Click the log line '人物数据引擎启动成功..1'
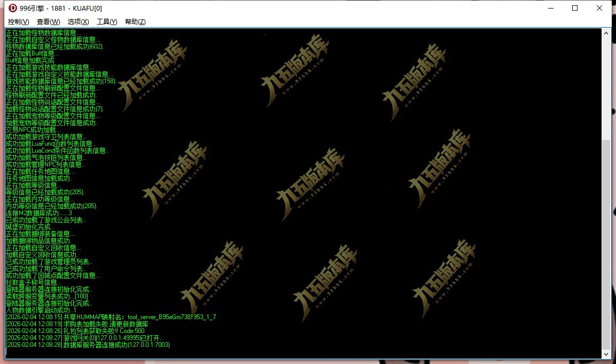Screen dimensions: 616x364 (41, 310)
